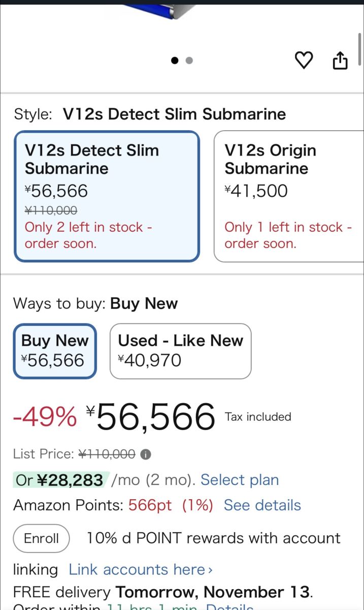364x610 pixels.
Task: Add item to wish list with heart icon
Action: coord(304,60)
